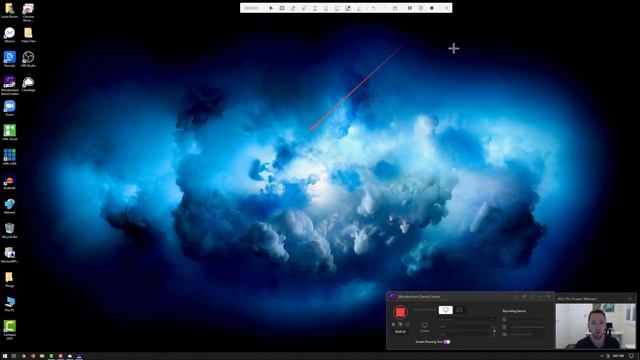This screenshot has height=360, width=640.
Task: Select the rectangle shape tool in drawing toolbar
Action: 282,8
